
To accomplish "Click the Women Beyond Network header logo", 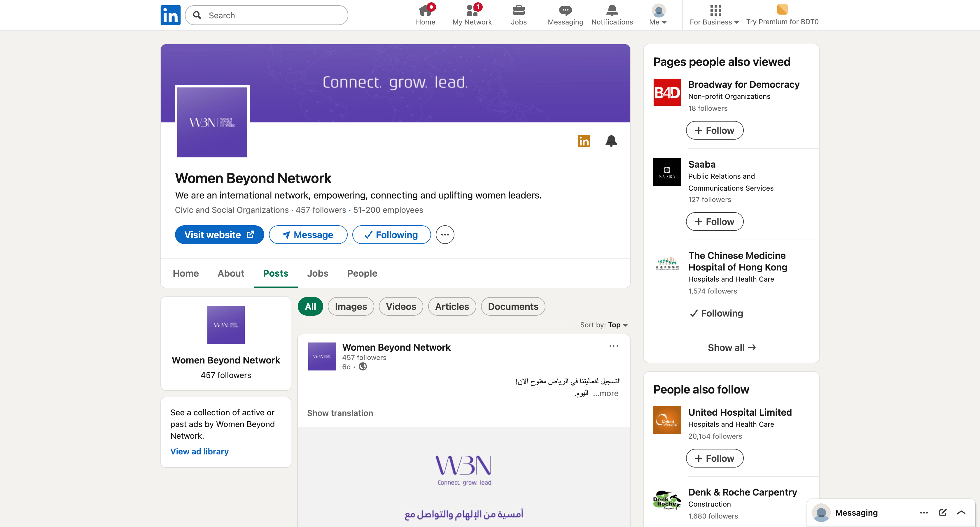I will click(212, 122).
